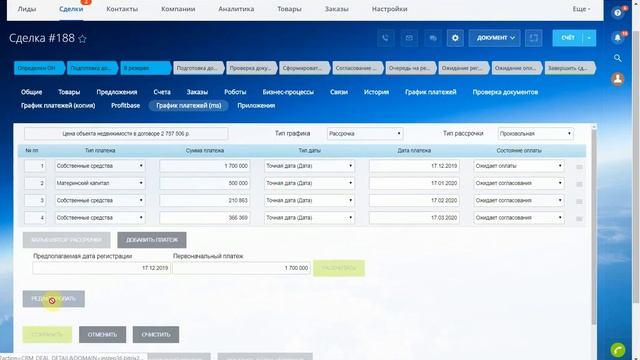
Task: Switch to the График платежей (копия) tab
Action: [58, 106]
